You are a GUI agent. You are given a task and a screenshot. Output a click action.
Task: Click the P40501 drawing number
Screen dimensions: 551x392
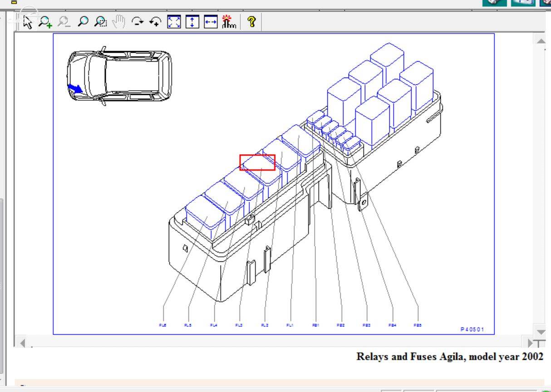[x=472, y=329]
